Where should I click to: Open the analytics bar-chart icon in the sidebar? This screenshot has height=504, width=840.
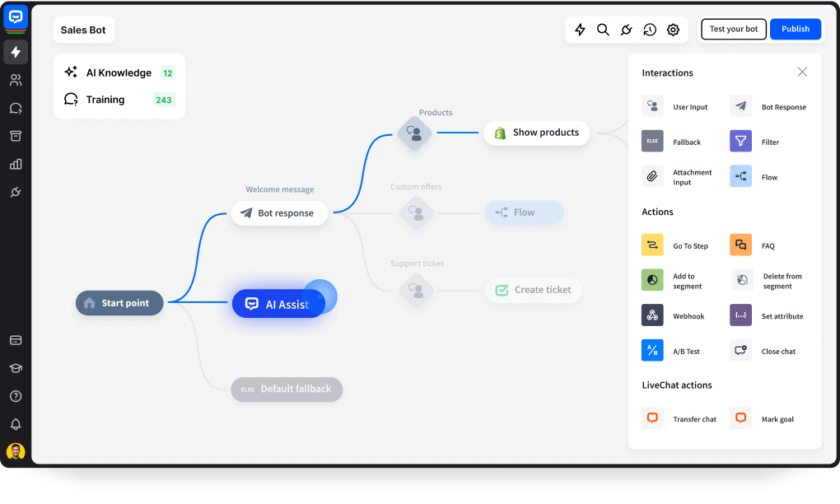16,164
